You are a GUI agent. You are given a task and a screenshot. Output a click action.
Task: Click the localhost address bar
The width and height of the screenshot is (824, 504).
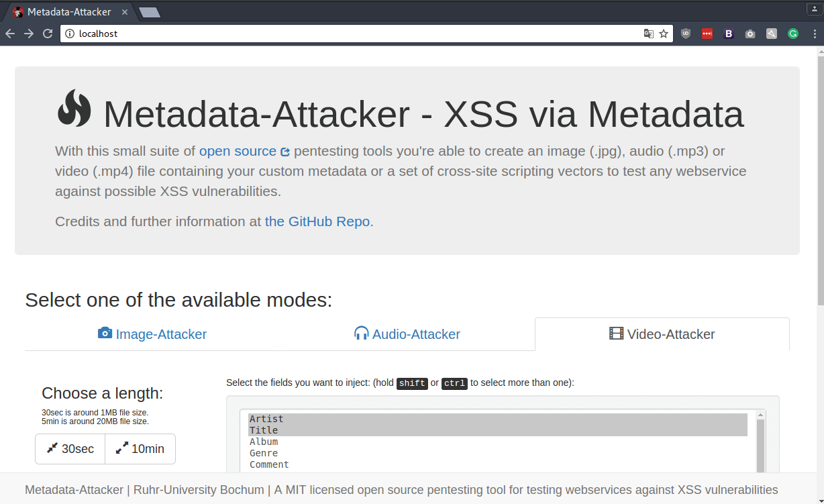pyautogui.click(x=349, y=34)
